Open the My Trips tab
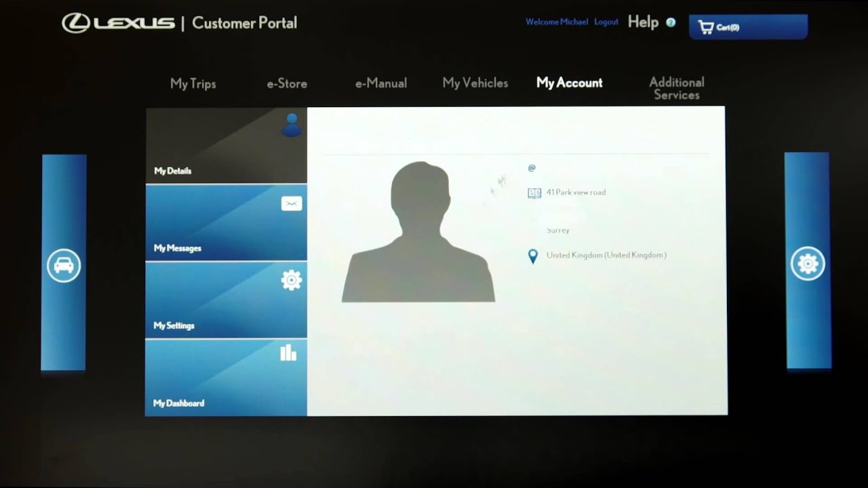 (193, 83)
